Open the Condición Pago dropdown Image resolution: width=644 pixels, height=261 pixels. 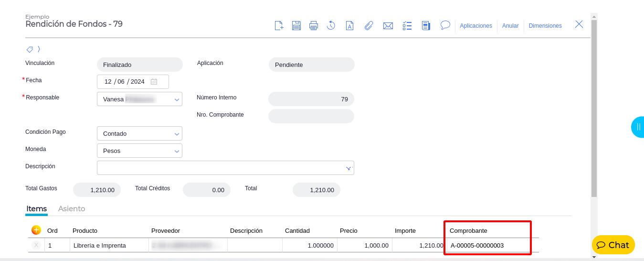click(x=177, y=134)
